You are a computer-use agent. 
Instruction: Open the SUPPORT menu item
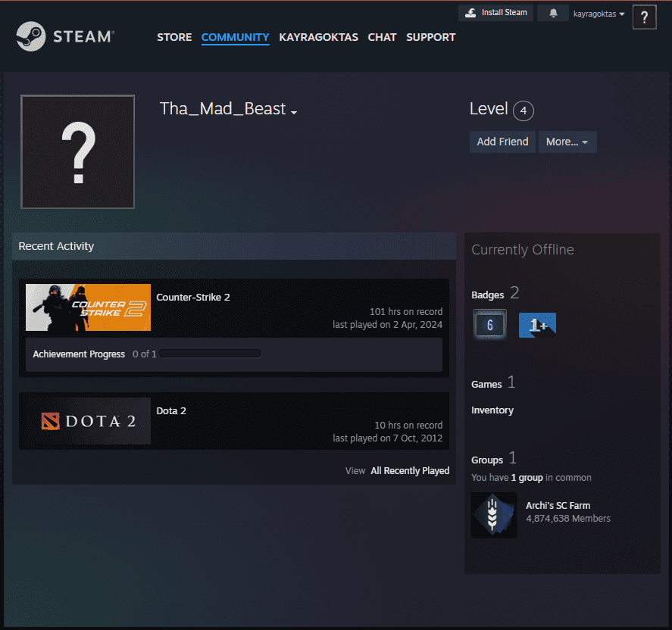click(x=431, y=37)
